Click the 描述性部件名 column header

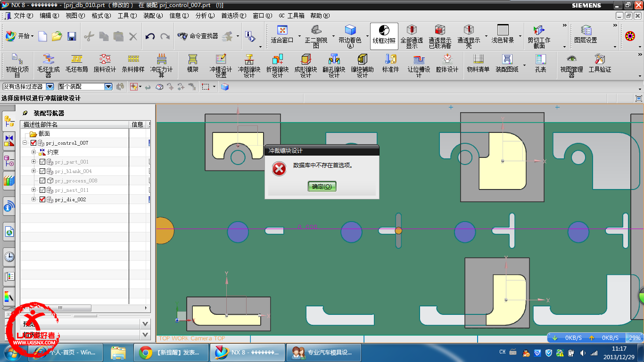pos(74,124)
